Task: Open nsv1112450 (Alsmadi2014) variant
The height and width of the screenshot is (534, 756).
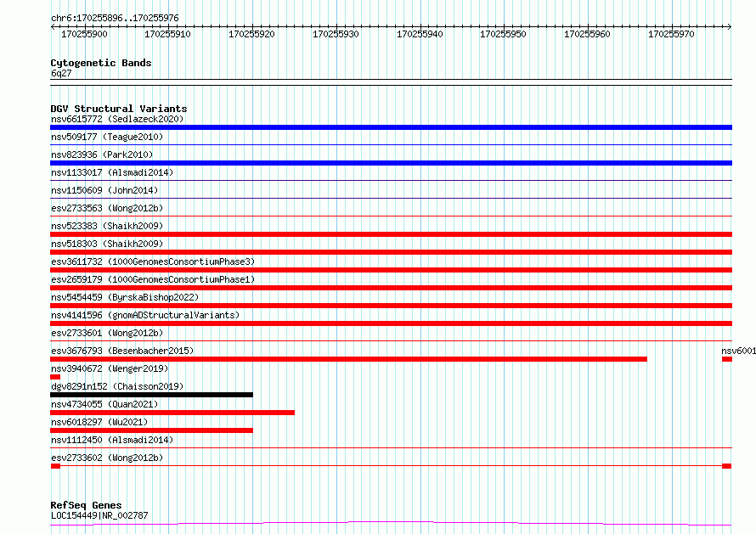Action: [112, 440]
